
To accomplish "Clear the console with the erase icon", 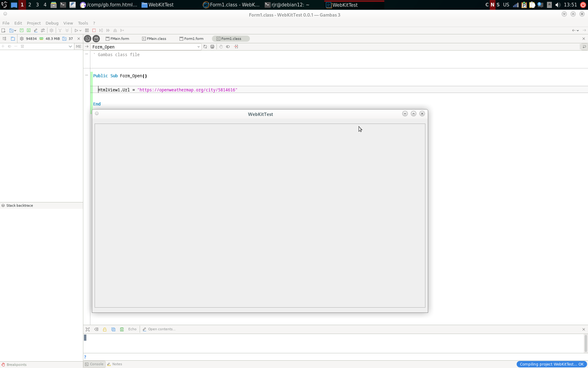I will tap(96, 329).
